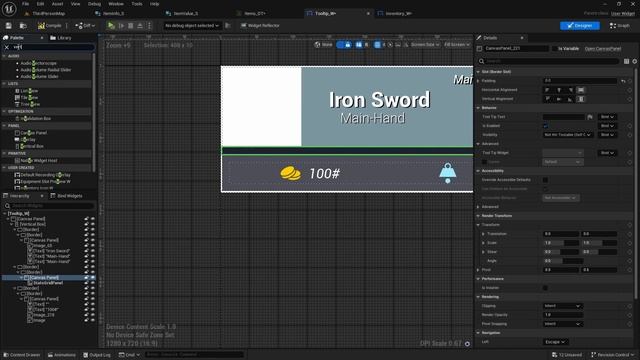Collapse the Lists palette category
Image resolution: width=640 pixels, height=360 pixels.
coord(4,84)
